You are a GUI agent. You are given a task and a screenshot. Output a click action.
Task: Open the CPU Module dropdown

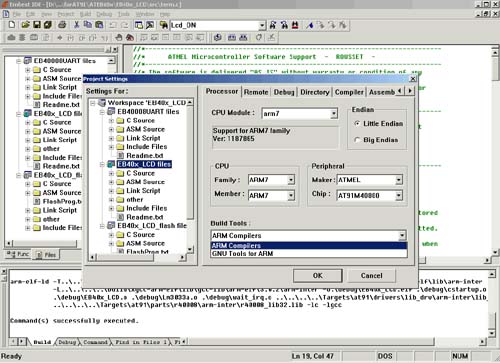pyautogui.click(x=334, y=114)
